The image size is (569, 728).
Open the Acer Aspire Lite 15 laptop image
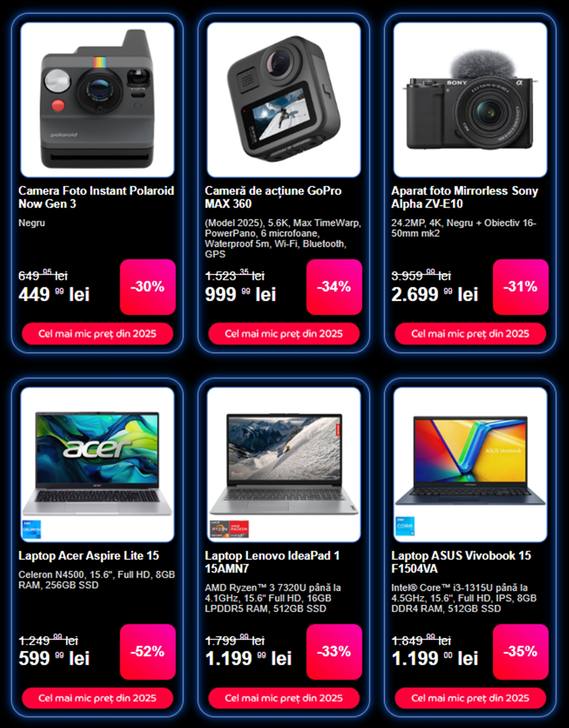point(97,464)
